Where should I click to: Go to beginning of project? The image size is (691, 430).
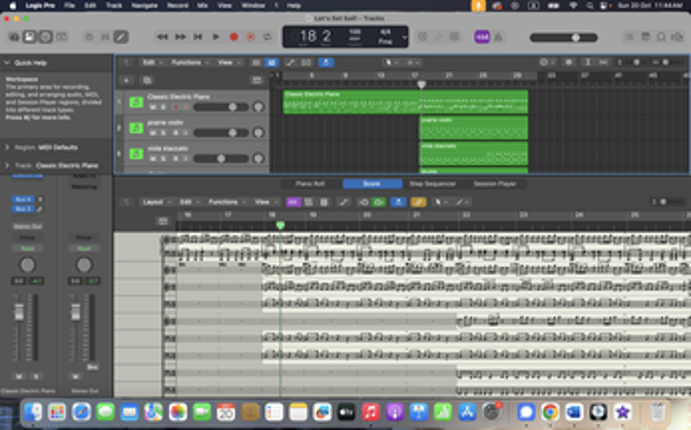[x=198, y=37]
